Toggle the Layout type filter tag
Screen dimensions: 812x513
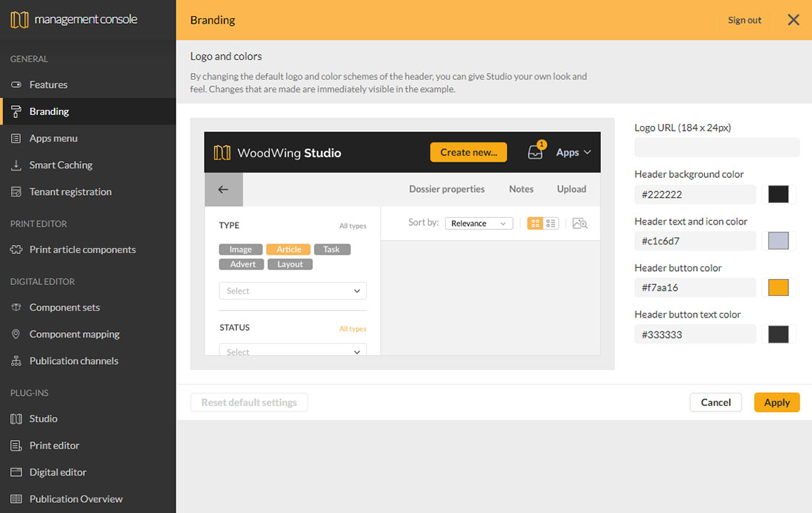click(x=290, y=264)
